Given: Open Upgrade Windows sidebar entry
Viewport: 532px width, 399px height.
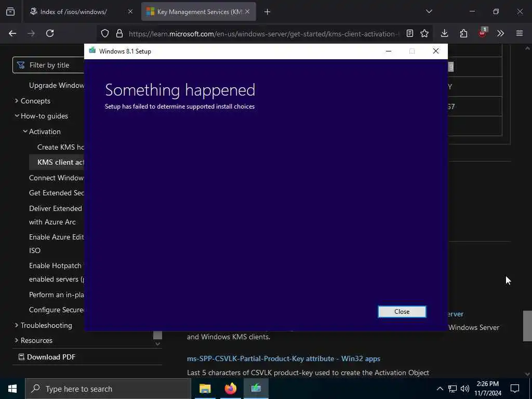Looking at the screenshot, I should [x=57, y=85].
